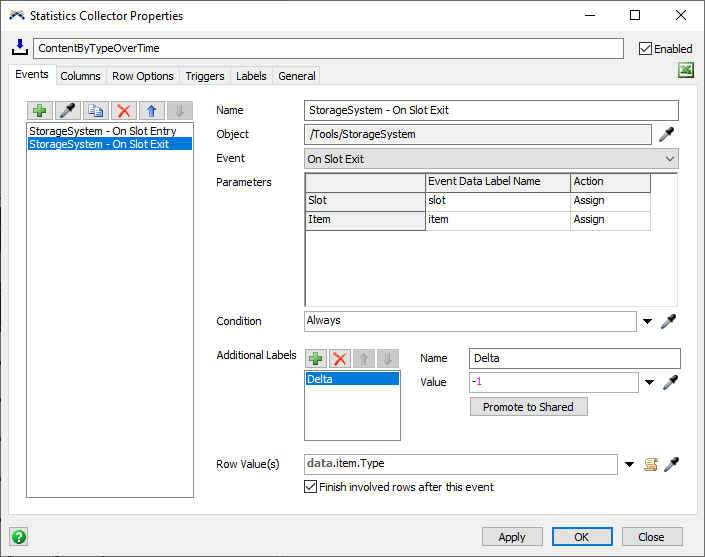The height and width of the screenshot is (557, 705).
Task: Open the Triggers tab
Action: pos(205,76)
